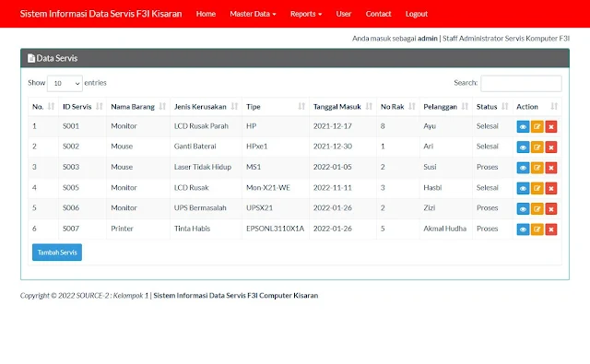The width and height of the screenshot is (590, 364).
Task: Click customer name Zizi
Action: (430, 207)
